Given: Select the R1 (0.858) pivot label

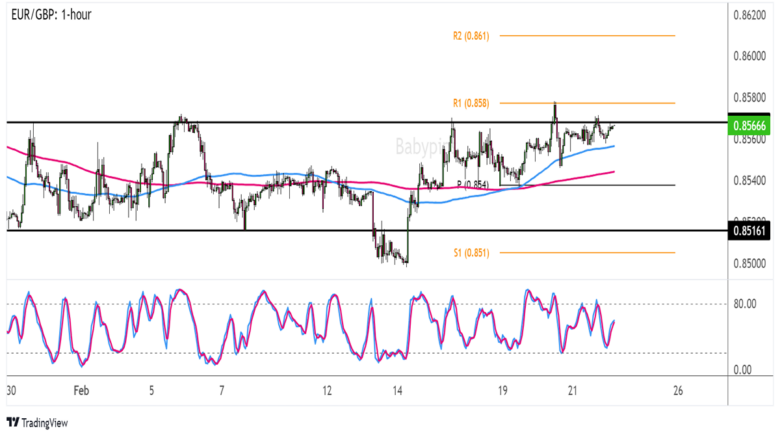Looking at the screenshot, I should 471,103.
